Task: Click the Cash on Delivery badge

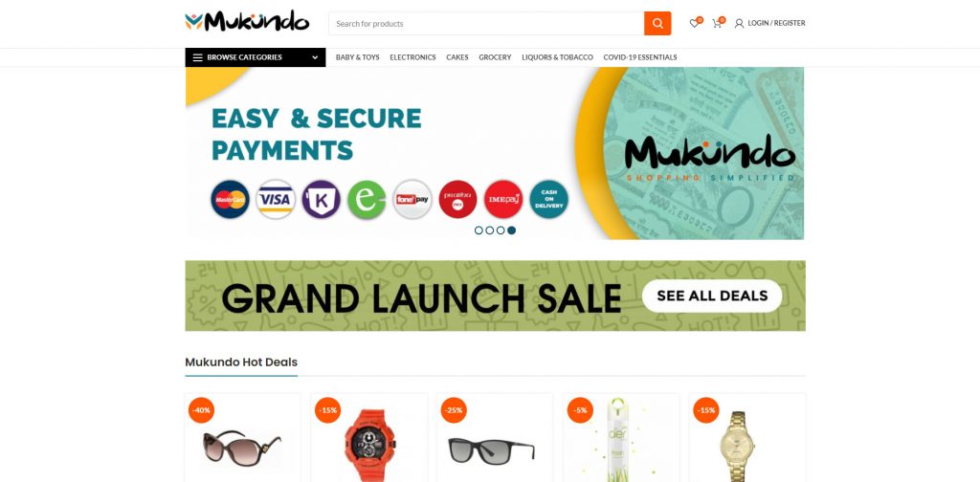Action: point(548,199)
